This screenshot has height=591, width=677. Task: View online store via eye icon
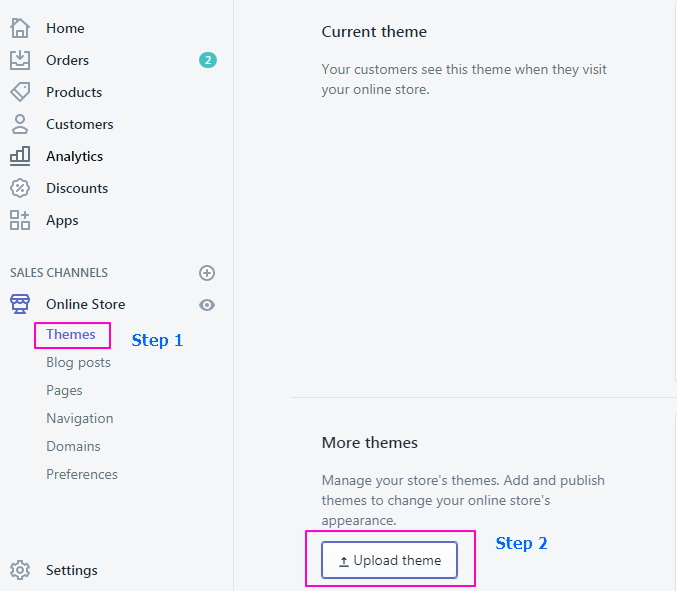(207, 305)
